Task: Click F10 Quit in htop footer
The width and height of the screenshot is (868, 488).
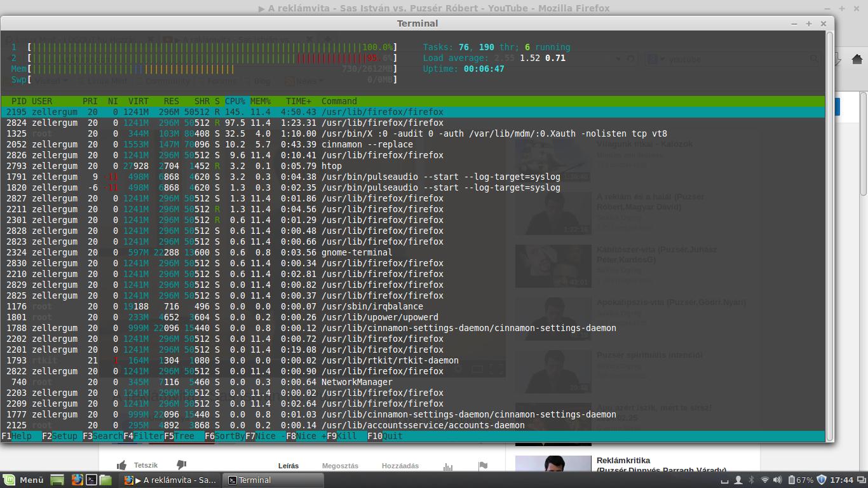Action: tap(385, 436)
